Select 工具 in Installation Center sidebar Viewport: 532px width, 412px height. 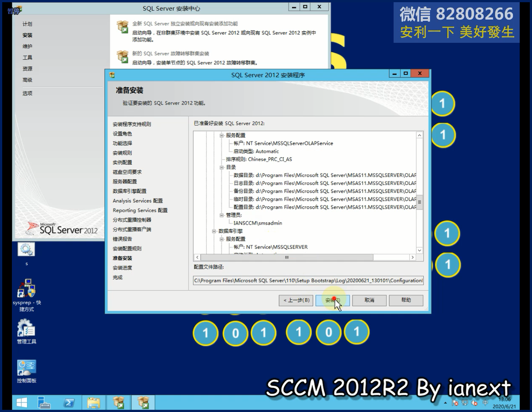[27, 58]
